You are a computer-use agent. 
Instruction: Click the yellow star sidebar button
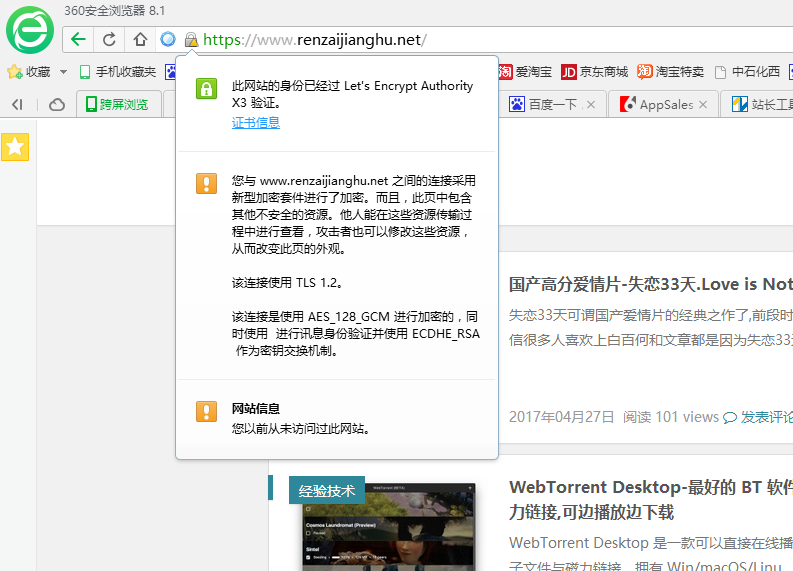click(x=15, y=147)
